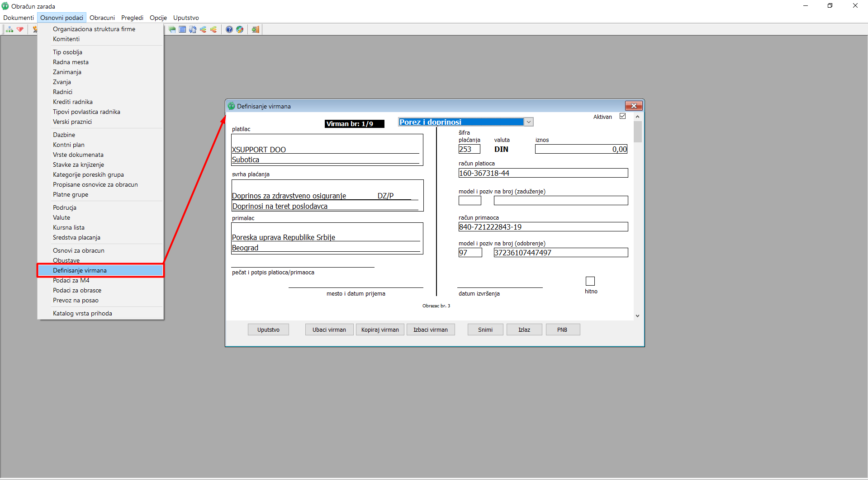Click the red gem toolbar icon

20,29
